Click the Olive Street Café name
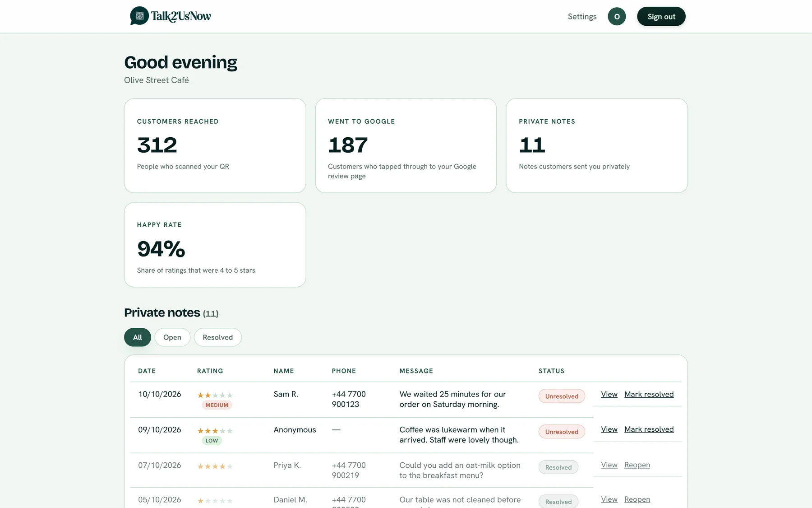Image resolution: width=812 pixels, height=508 pixels. (x=157, y=80)
